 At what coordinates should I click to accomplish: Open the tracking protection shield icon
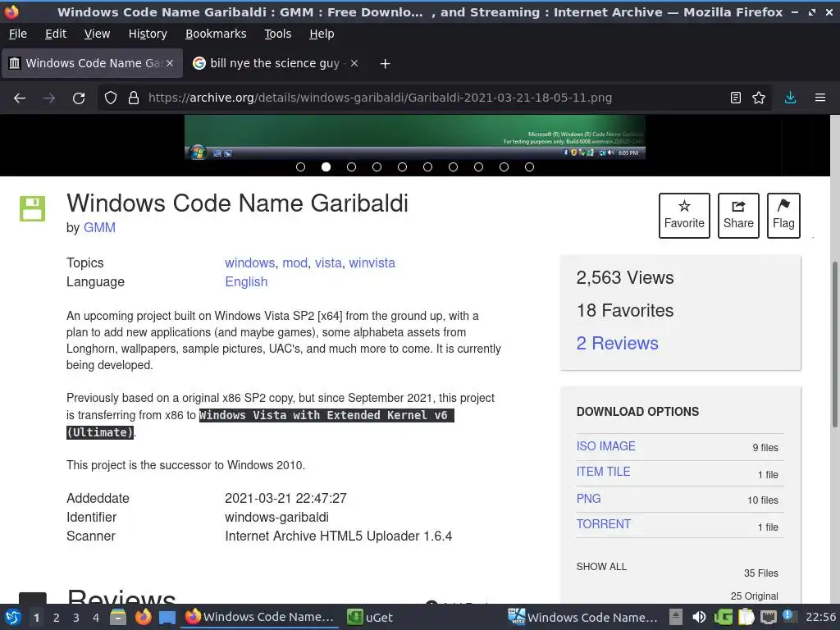tap(111, 98)
